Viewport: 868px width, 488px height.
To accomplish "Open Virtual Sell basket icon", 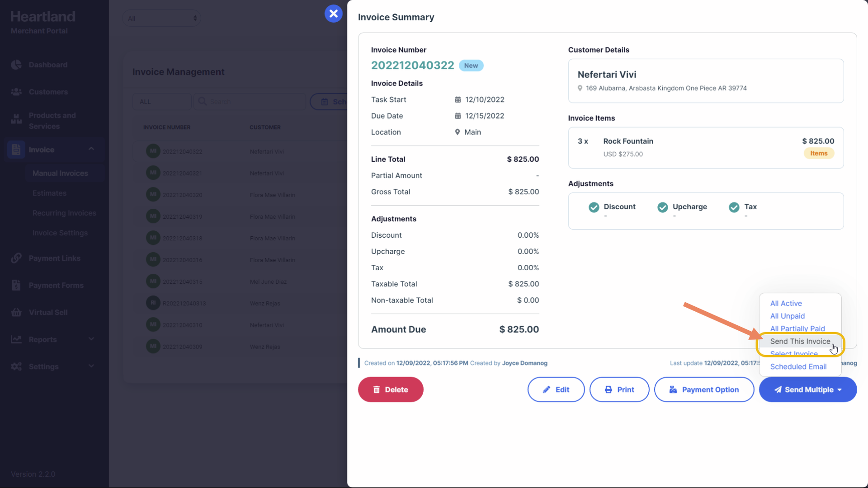I will [x=16, y=312].
